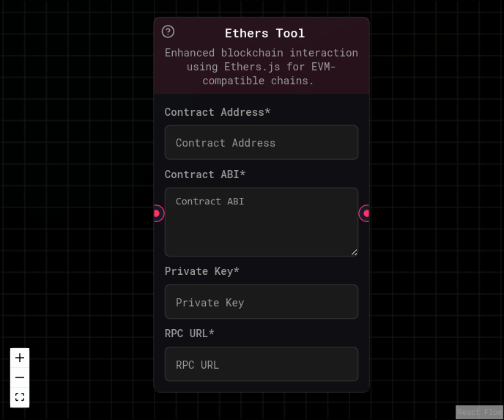
Task: Zoom in with the plus control
Action: [20, 358]
